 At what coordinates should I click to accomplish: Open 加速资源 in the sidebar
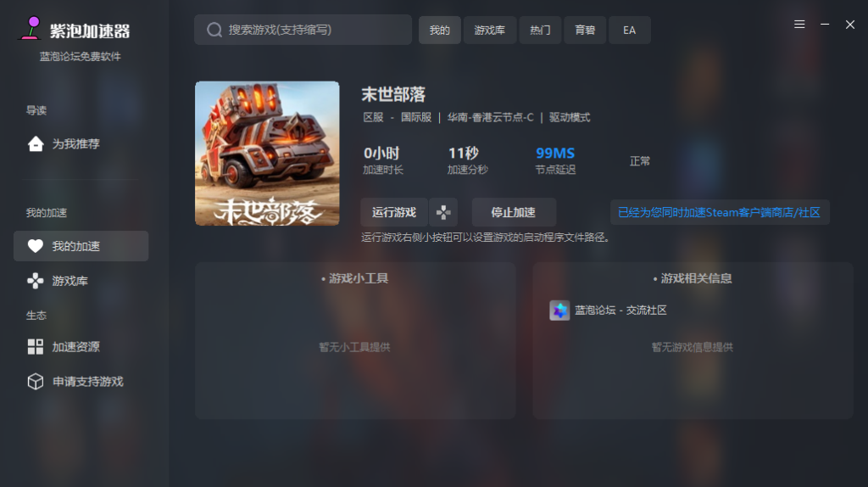coord(81,347)
